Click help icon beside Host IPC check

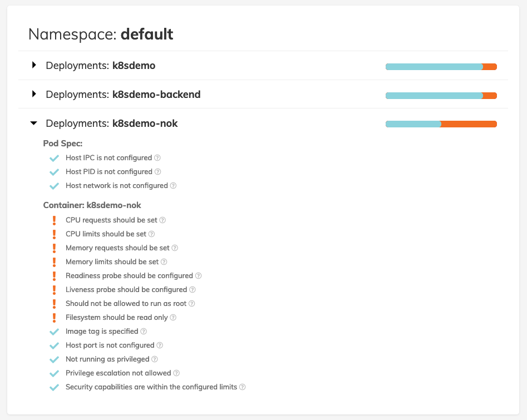tap(157, 158)
